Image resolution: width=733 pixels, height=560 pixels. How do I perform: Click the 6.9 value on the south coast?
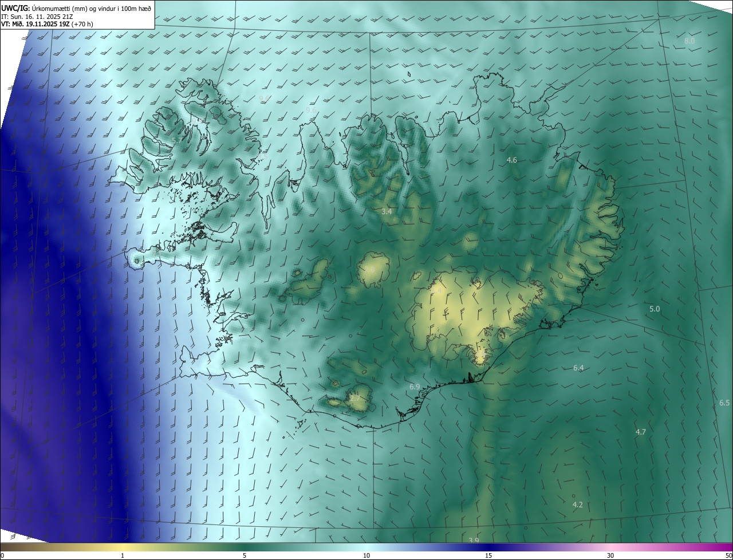pyautogui.click(x=415, y=388)
